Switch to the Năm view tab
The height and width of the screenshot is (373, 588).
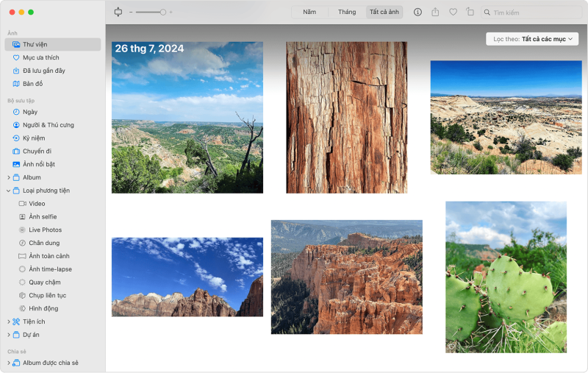tap(309, 13)
